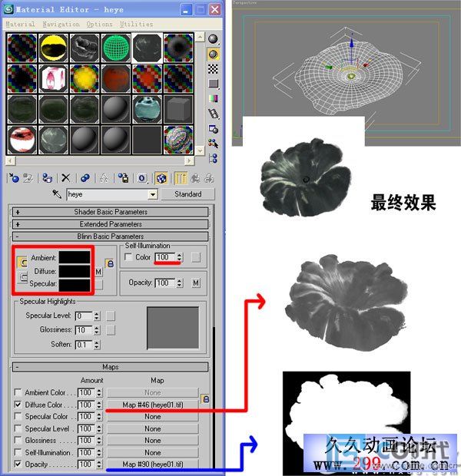Open the Navigation menu
This screenshot has width=461, height=476.
(x=61, y=25)
